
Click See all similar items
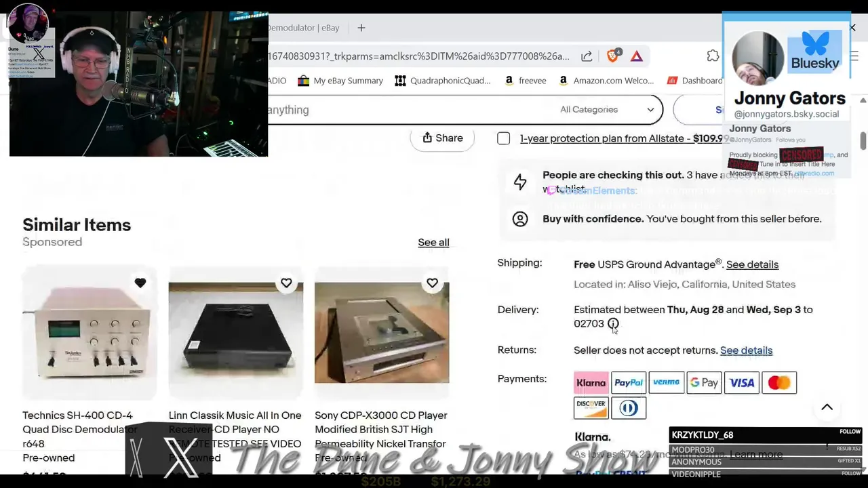pos(433,243)
